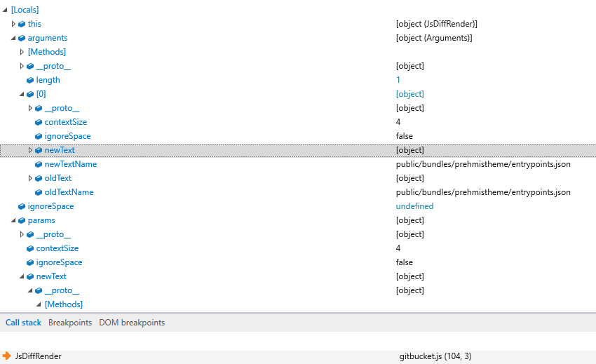Viewport: 596px width, 364px height.
Task: Collapse the arguments node
Action: (x=13, y=38)
